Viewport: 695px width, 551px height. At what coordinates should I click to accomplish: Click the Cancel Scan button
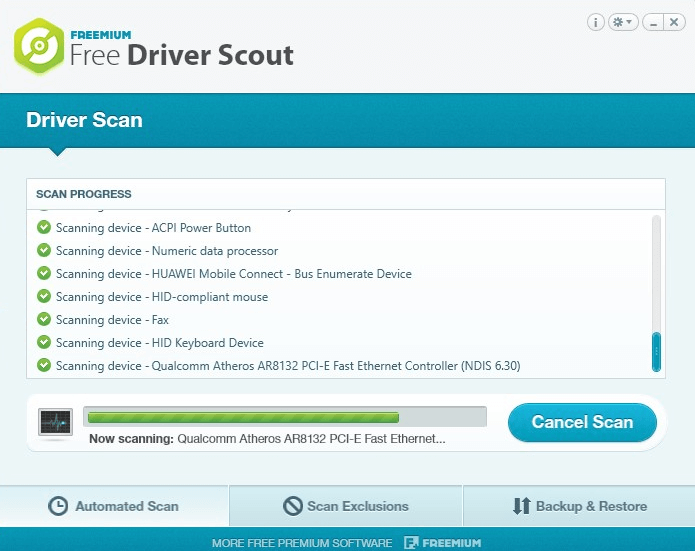tap(582, 422)
